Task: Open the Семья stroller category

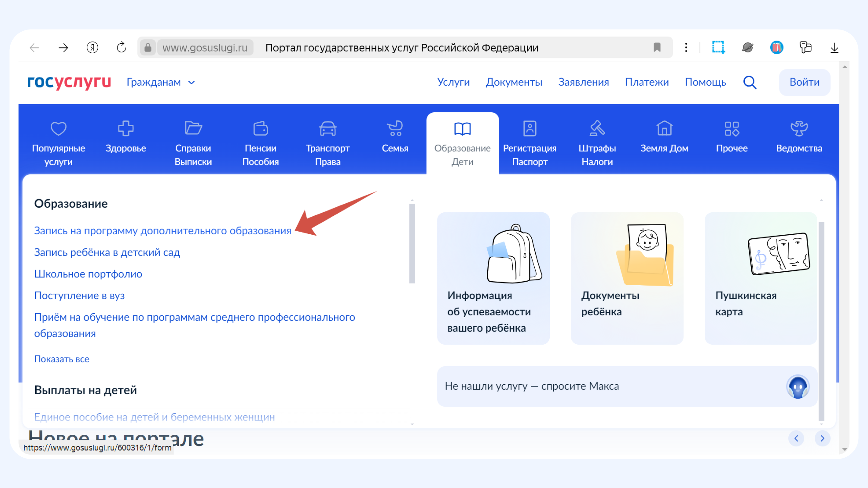Action: pos(395,137)
